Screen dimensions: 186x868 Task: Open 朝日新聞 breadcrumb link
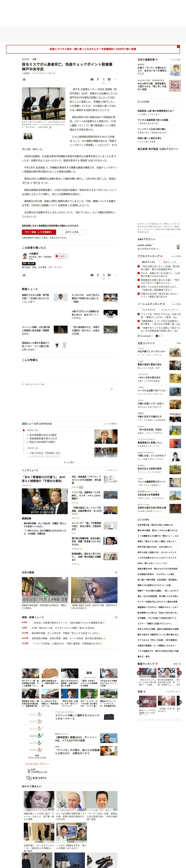pos(25,59)
